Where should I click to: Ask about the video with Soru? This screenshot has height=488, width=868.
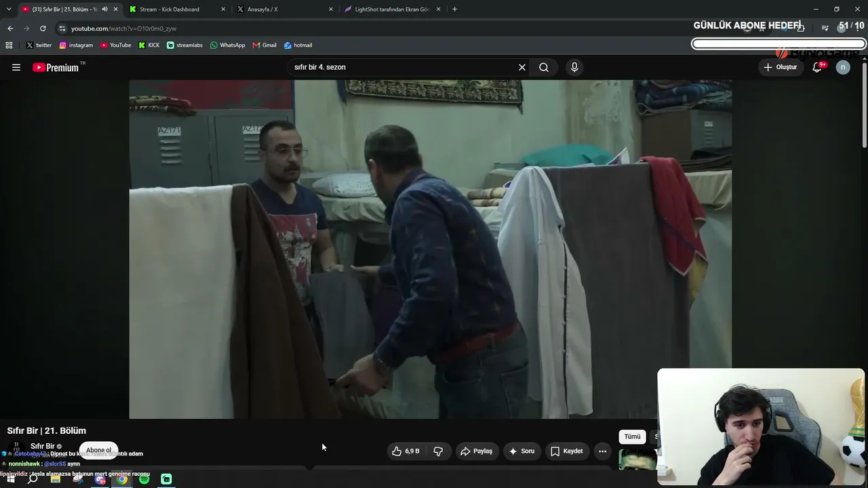pos(522,451)
